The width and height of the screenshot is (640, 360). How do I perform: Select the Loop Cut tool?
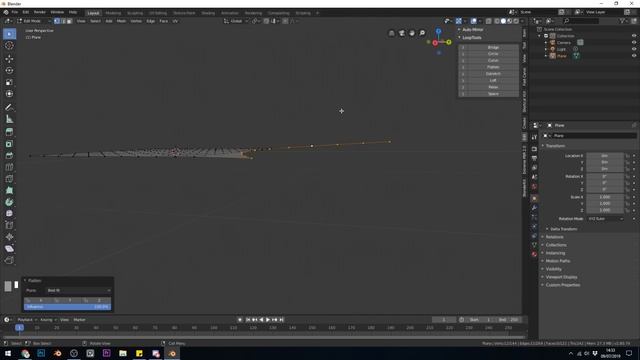pos(9,167)
